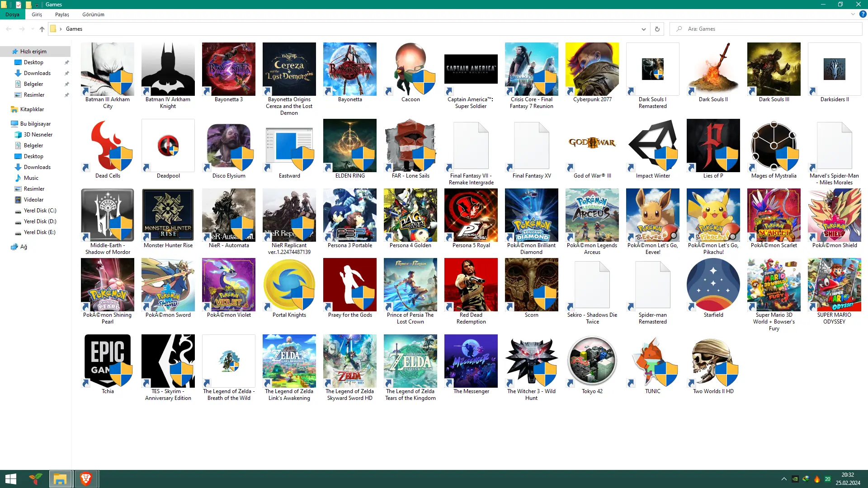Click The Witcher 3 - Wild Hunt icon
Viewport: 868px width, 488px height.
pos(532,361)
